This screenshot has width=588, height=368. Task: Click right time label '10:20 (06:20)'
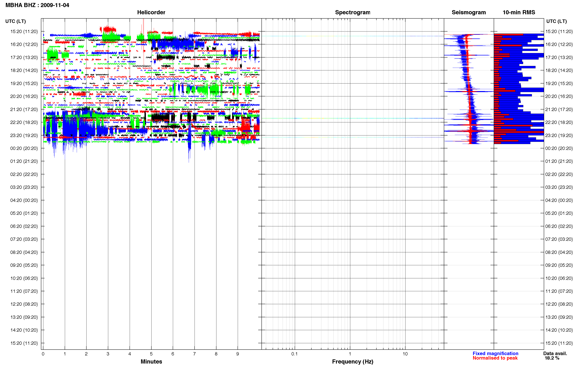pyautogui.click(x=559, y=278)
